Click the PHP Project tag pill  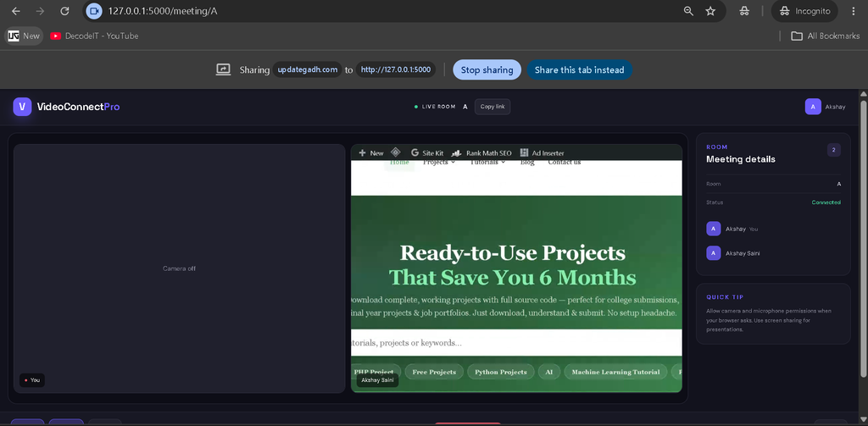tap(376, 372)
